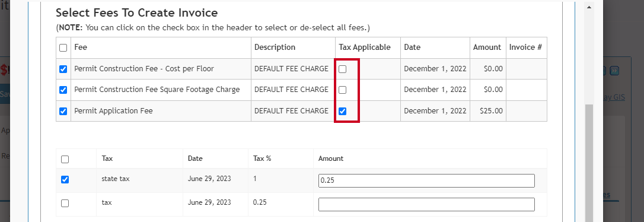This screenshot has height=222, width=644.
Task: Click the June 29, 2023 date in the state tax row
Action: (209, 179)
